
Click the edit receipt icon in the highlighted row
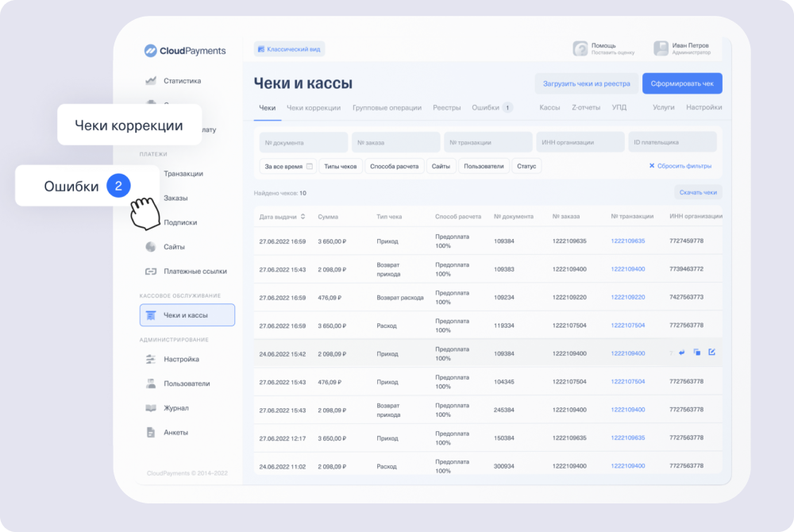(x=712, y=353)
